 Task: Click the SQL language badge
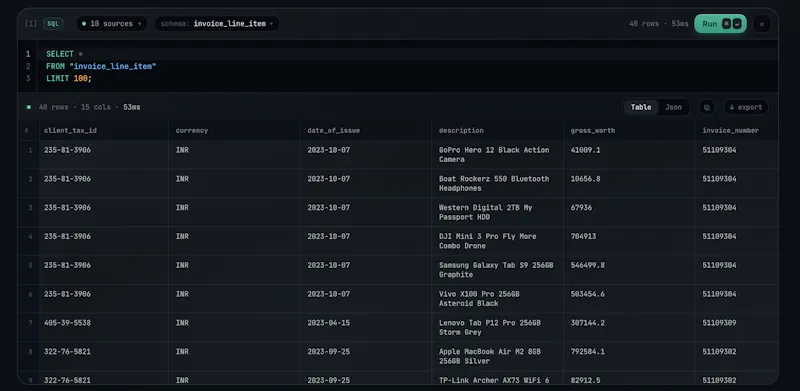(53, 23)
